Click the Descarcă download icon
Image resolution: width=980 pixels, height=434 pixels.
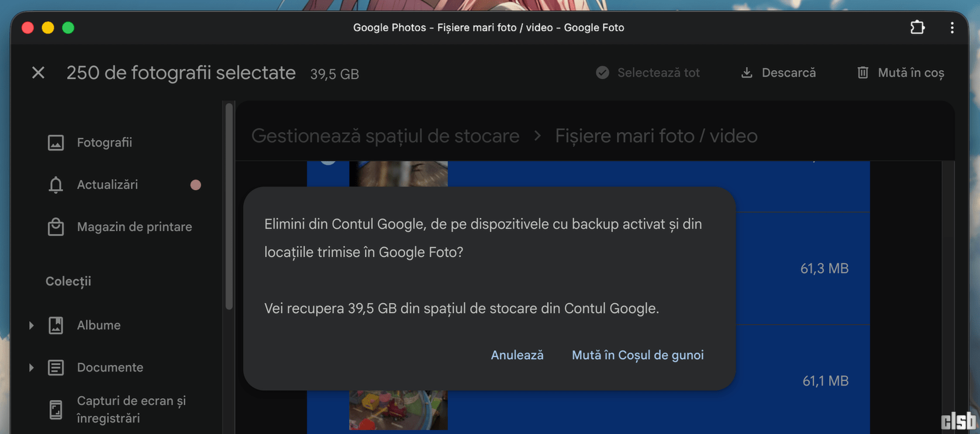coord(747,73)
